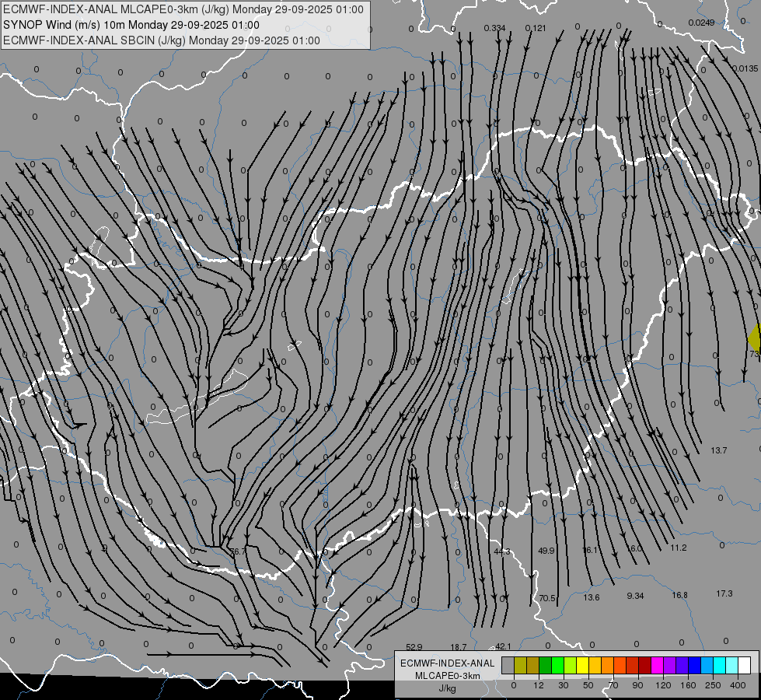
Task: Click the dark red legend swatch
Action: (645, 665)
